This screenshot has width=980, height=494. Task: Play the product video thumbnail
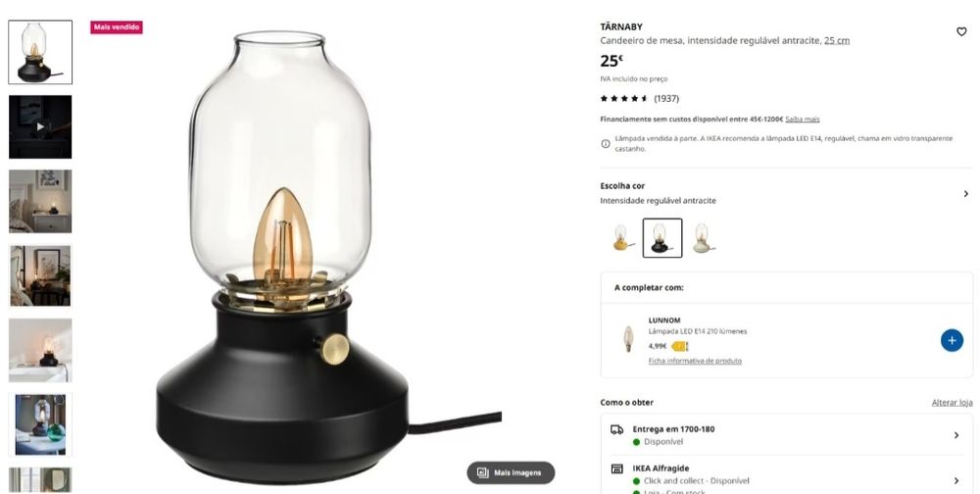point(40,127)
